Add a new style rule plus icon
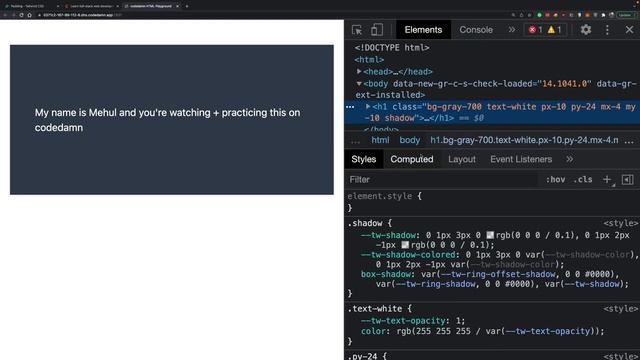Image resolution: width=640 pixels, height=360 pixels. (x=607, y=180)
